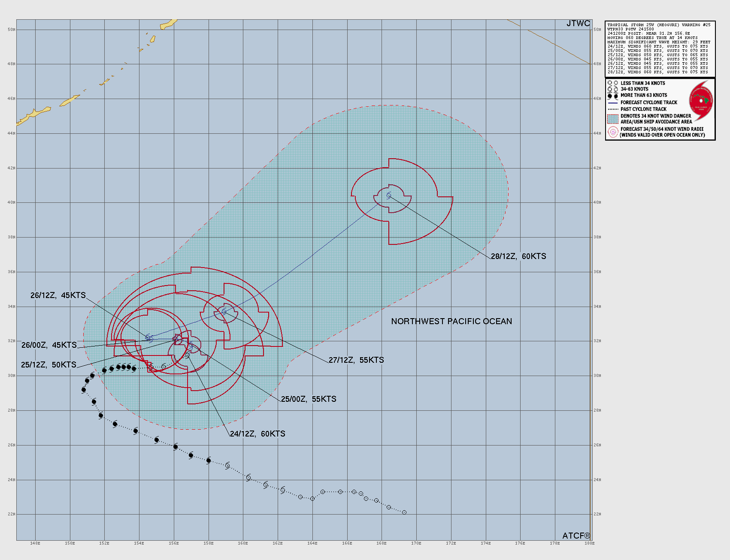Viewport: 730px width, 560px height.
Task: Select the '24/12Z, 60KTS' forecast label
Action: 257,434
